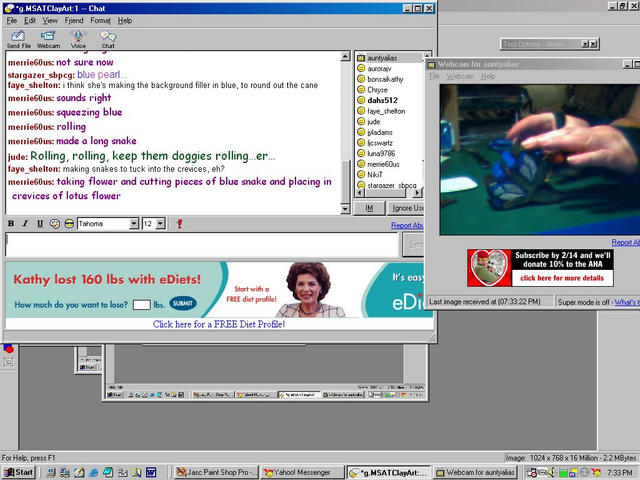Open the Help menu in webcam window

tap(488, 76)
